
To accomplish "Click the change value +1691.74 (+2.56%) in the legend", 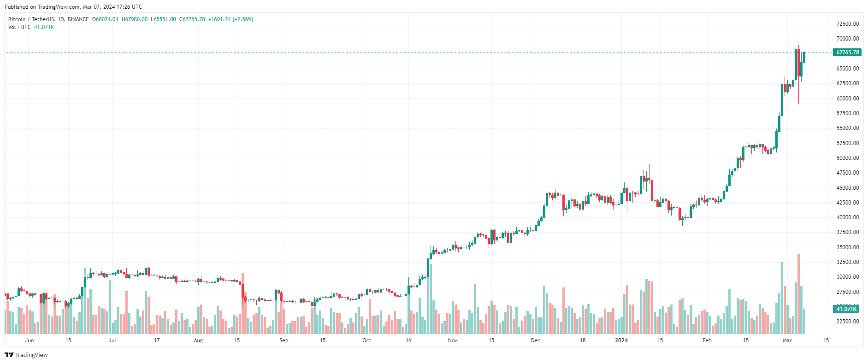I will click(x=231, y=19).
